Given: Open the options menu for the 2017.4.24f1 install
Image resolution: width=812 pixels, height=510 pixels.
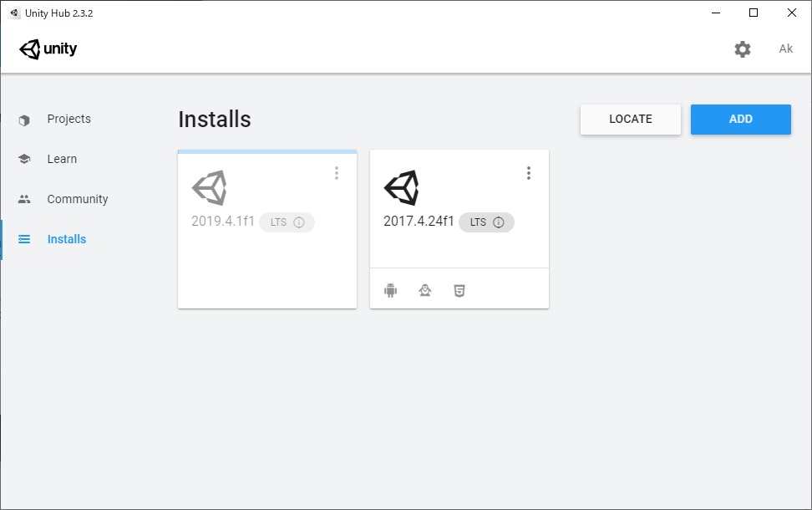Looking at the screenshot, I should click(x=529, y=173).
